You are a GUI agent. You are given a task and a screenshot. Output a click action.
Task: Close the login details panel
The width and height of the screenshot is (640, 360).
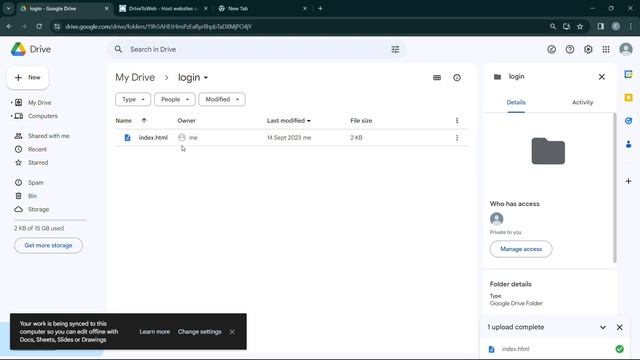point(602,77)
